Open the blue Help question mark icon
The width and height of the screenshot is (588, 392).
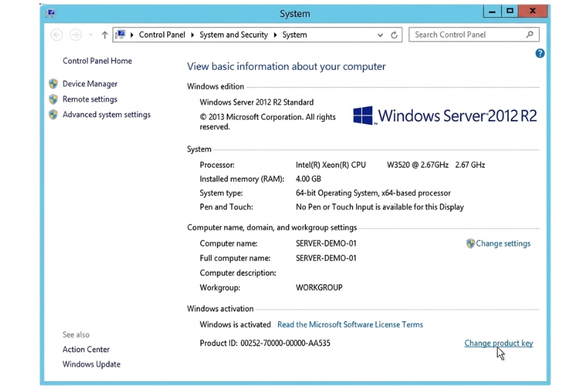click(x=540, y=54)
